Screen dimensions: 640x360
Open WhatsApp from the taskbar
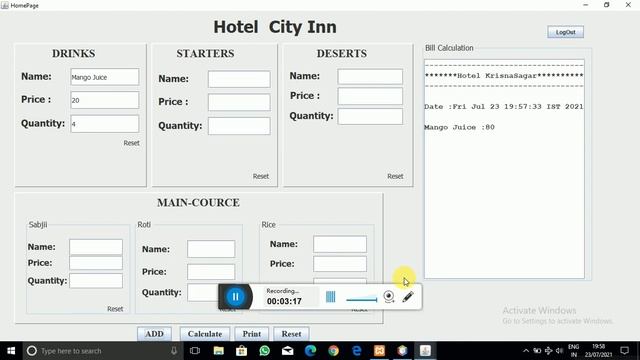coord(264,351)
